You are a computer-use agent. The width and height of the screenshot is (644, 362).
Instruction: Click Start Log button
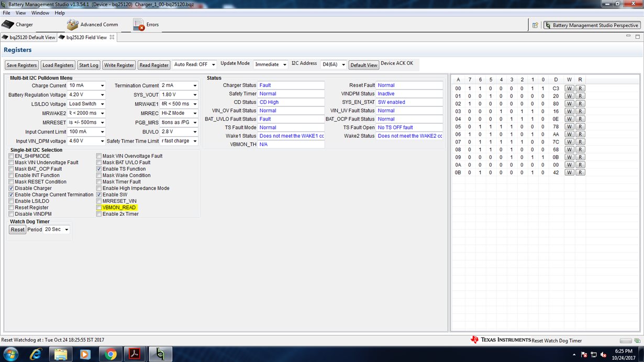coord(88,65)
